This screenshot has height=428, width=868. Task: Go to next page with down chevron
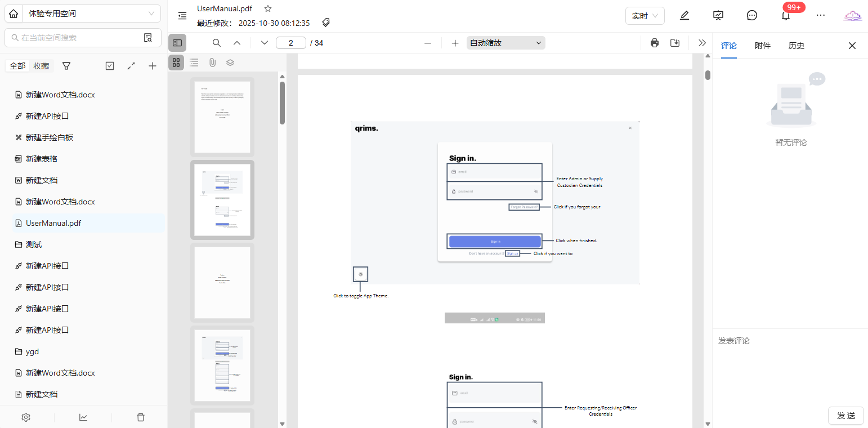265,43
